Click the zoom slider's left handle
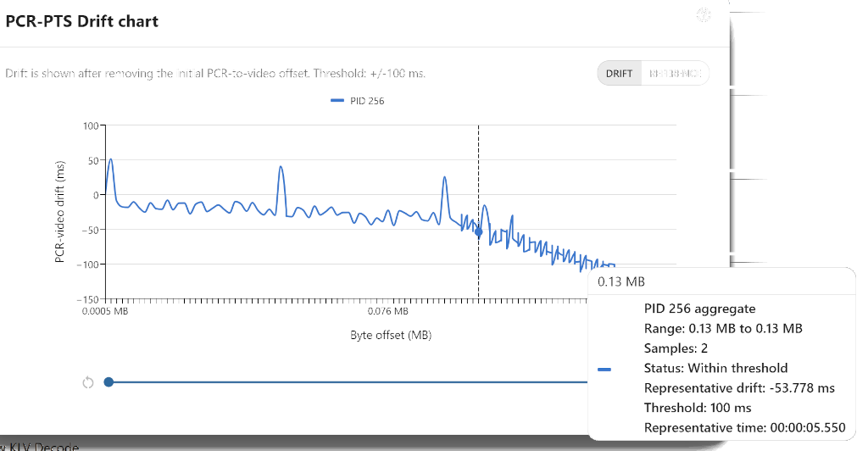The height and width of the screenshot is (451, 868). (108, 381)
